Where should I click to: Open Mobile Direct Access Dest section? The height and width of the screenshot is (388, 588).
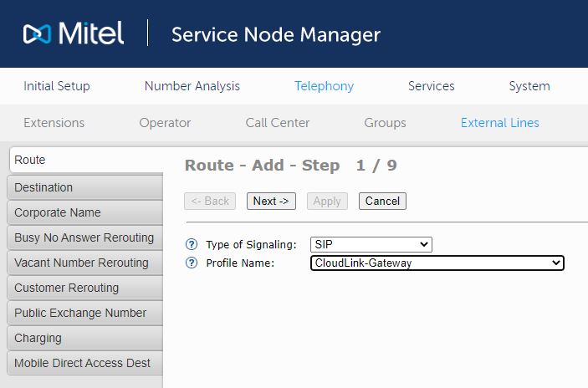tap(84, 363)
